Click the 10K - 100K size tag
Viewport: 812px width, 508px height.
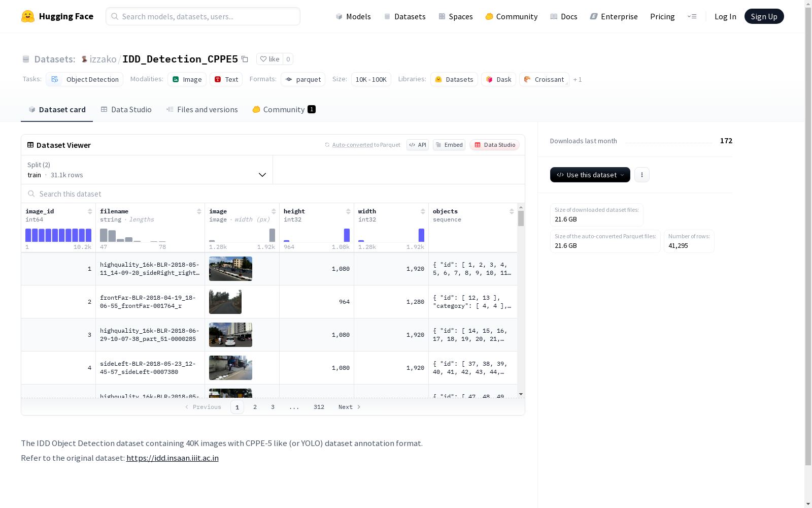371,79
